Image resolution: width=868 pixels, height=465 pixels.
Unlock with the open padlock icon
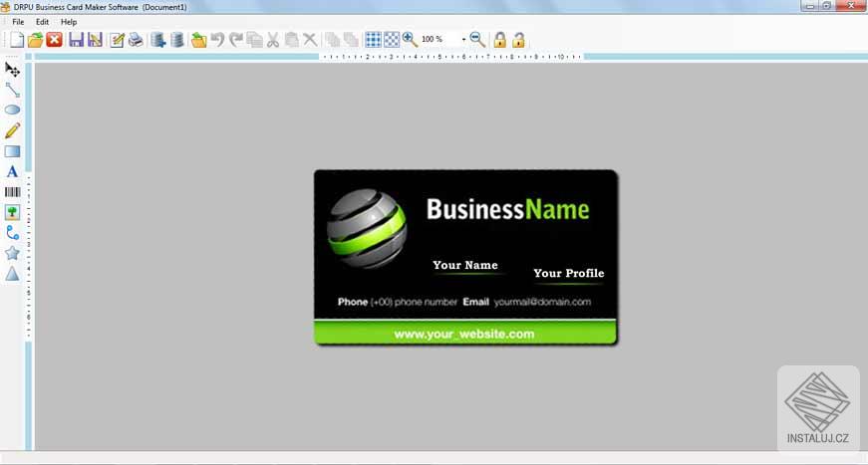518,40
